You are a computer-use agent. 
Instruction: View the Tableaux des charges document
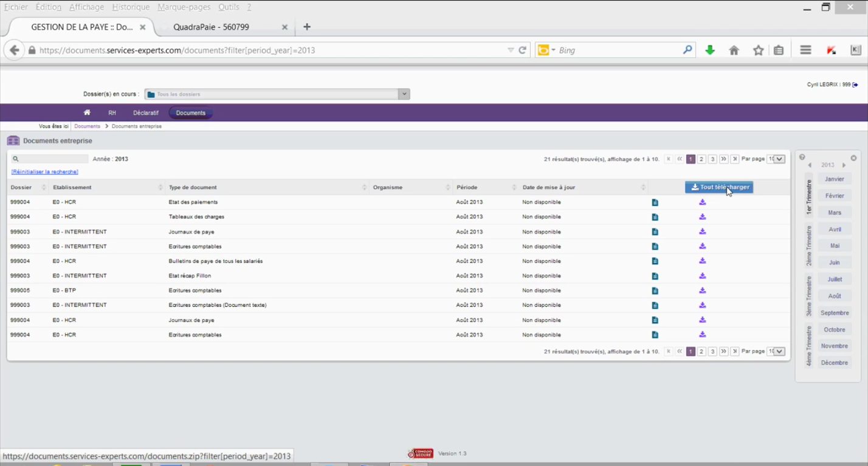655,217
